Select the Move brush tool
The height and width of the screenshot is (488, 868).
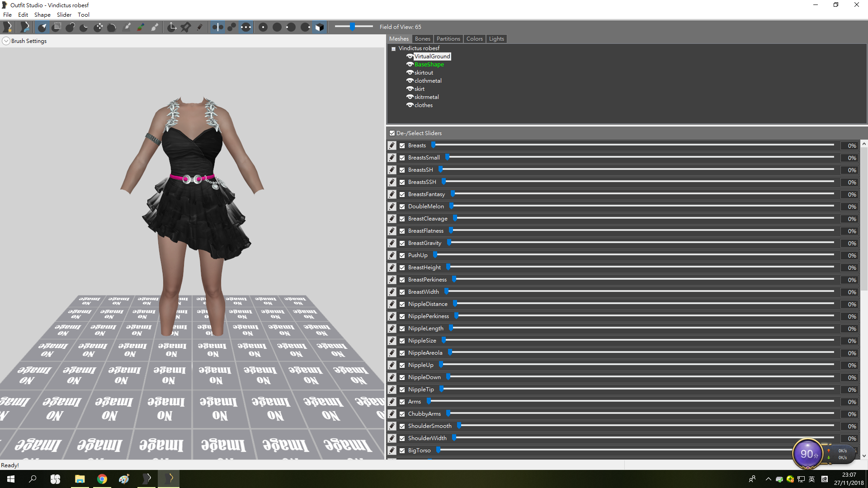point(98,27)
